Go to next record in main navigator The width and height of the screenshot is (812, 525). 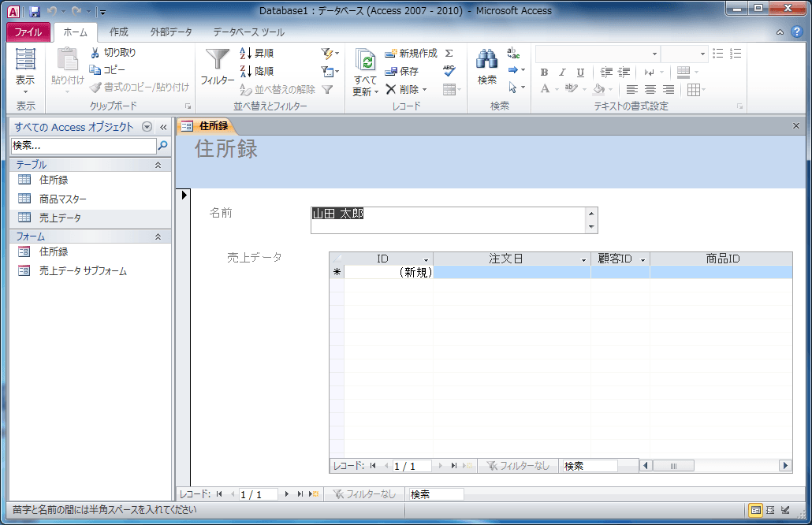click(286, 494)
